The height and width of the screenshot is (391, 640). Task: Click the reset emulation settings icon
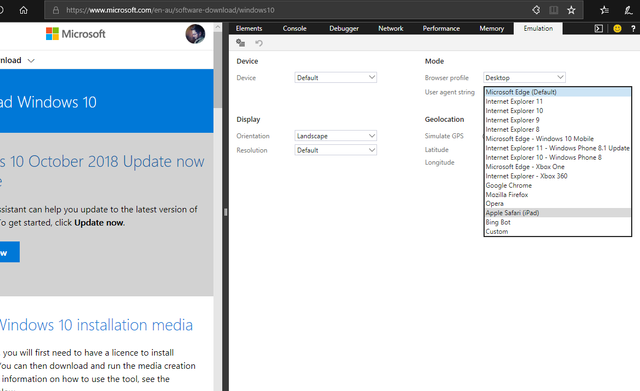pyautogui.click(x=259, y=43)
